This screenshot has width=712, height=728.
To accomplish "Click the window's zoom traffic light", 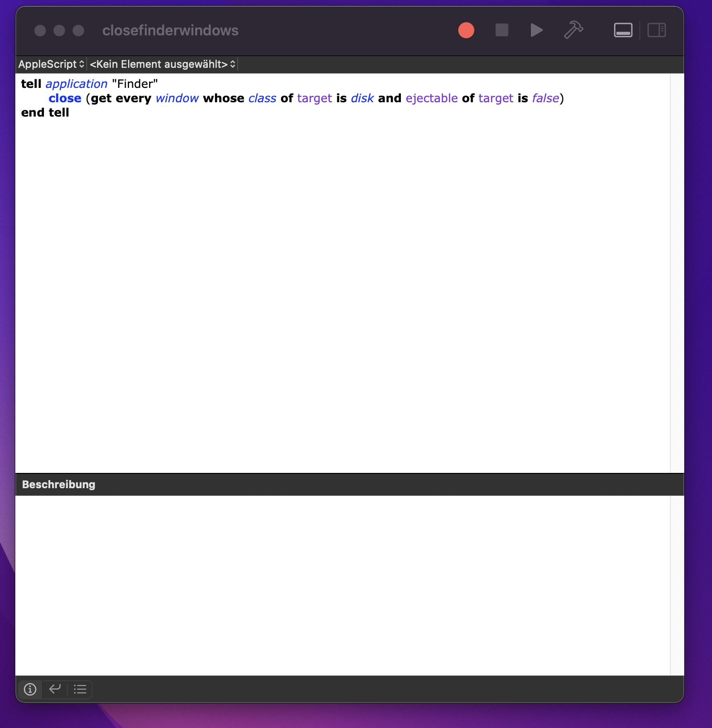I will [78, 31].
